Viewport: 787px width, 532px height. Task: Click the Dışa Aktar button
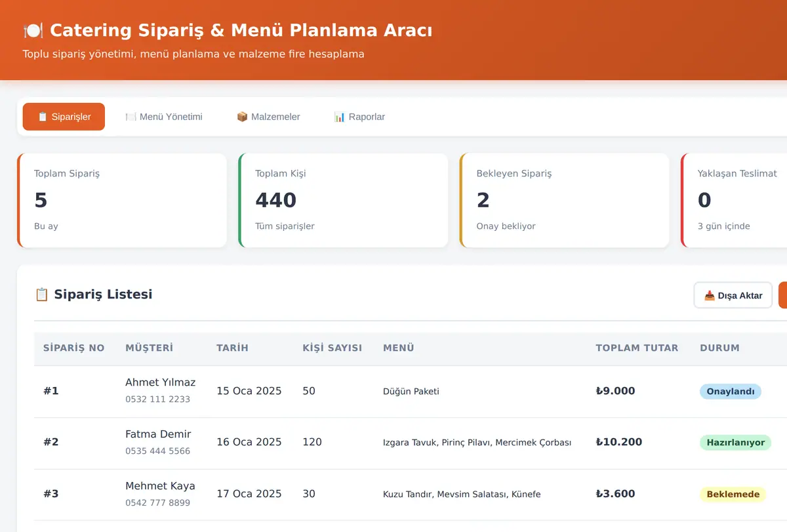[x=733, y=295]
